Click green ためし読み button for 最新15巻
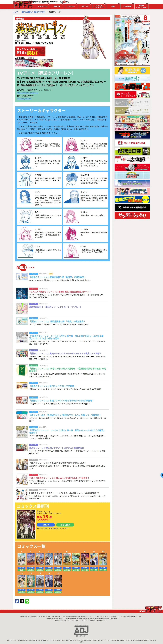 click(65, 525)
